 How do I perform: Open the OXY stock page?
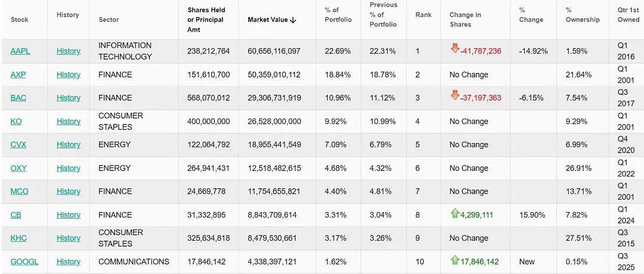click(18, 168)
